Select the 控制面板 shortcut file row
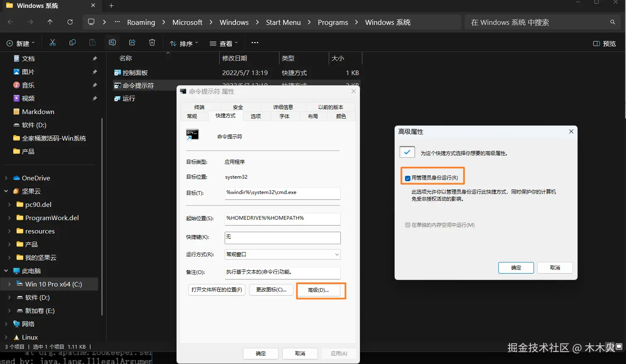The height and width of the screenshot is (364, 626). coord(236,73)
